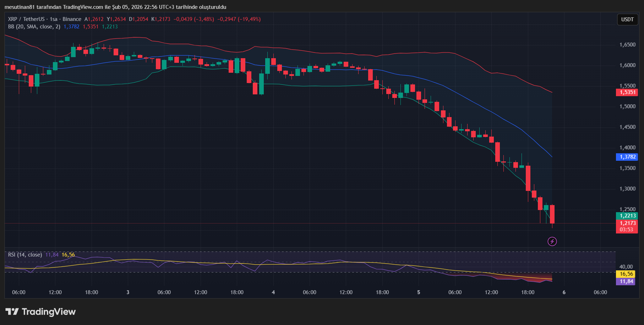Viewport: 644px width, 325px height.
Task: Toggle the USDT currency button
Action: tap(627, 20)
